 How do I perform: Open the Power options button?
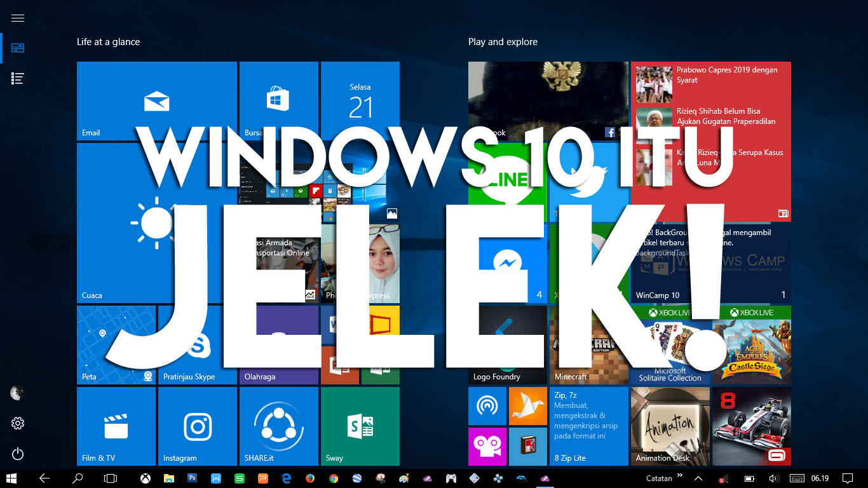(18, 454)
